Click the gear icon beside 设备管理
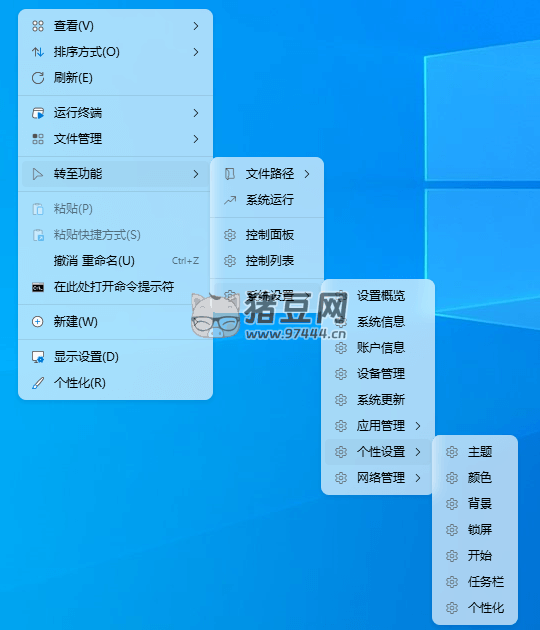This screenshot has height=630, width=540. [341, 374]
